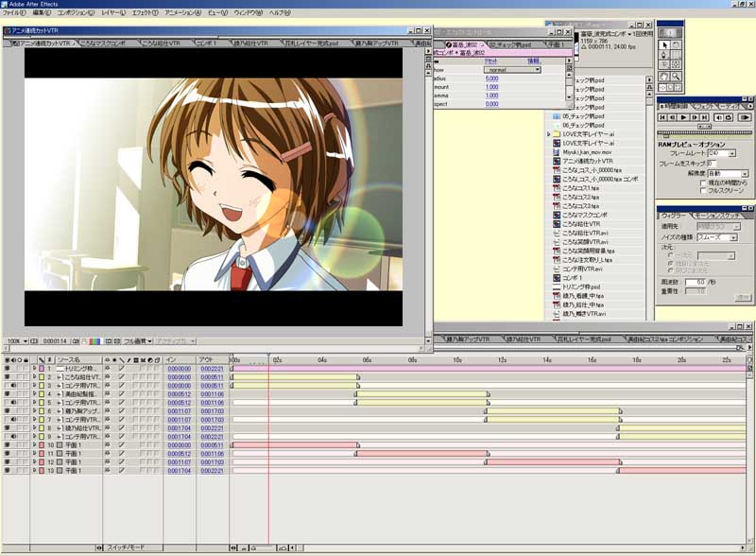The image size is (756, 556).
Task: Switch to the コンポ 1 tab
Action: pyautogui.click(x=206, y=43)
